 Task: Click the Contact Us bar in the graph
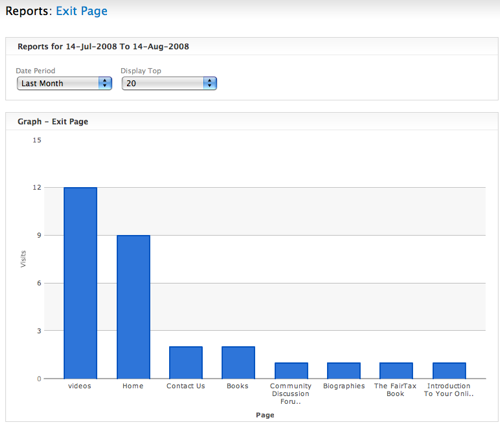tap(186, 363)
